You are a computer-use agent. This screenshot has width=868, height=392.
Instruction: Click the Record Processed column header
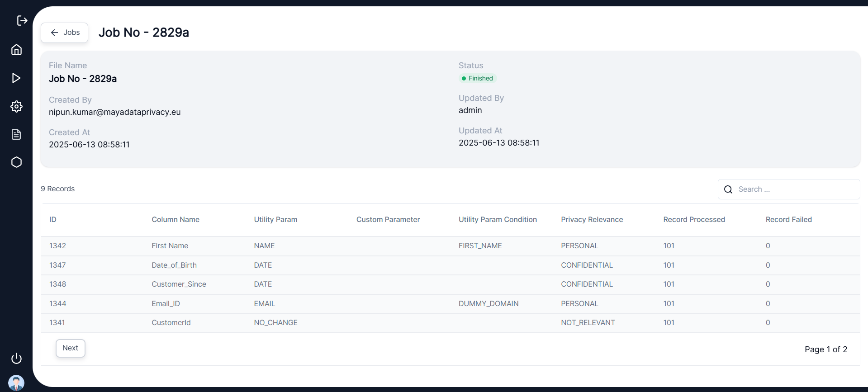(x=694, y=220)
